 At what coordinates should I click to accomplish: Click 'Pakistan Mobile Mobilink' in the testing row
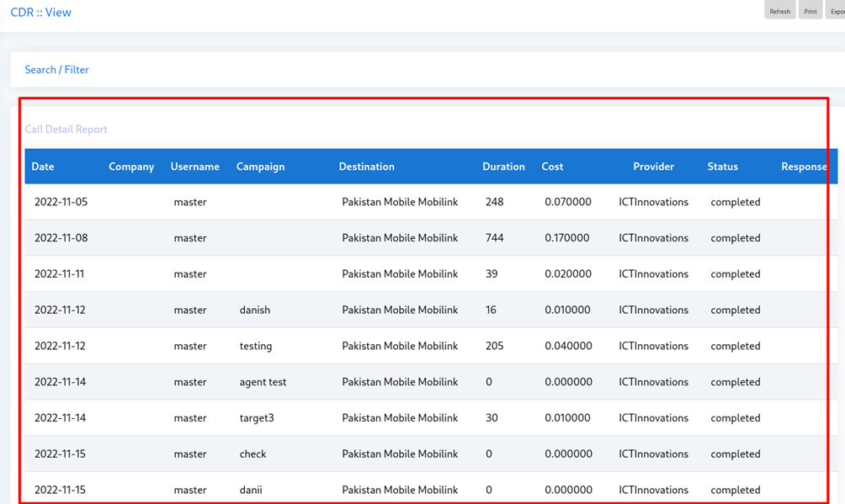(400, 346)
